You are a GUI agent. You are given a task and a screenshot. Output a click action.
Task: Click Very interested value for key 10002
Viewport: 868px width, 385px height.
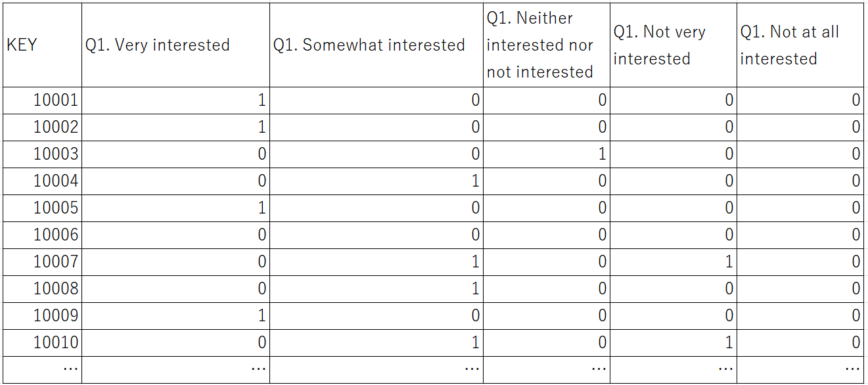175,127
